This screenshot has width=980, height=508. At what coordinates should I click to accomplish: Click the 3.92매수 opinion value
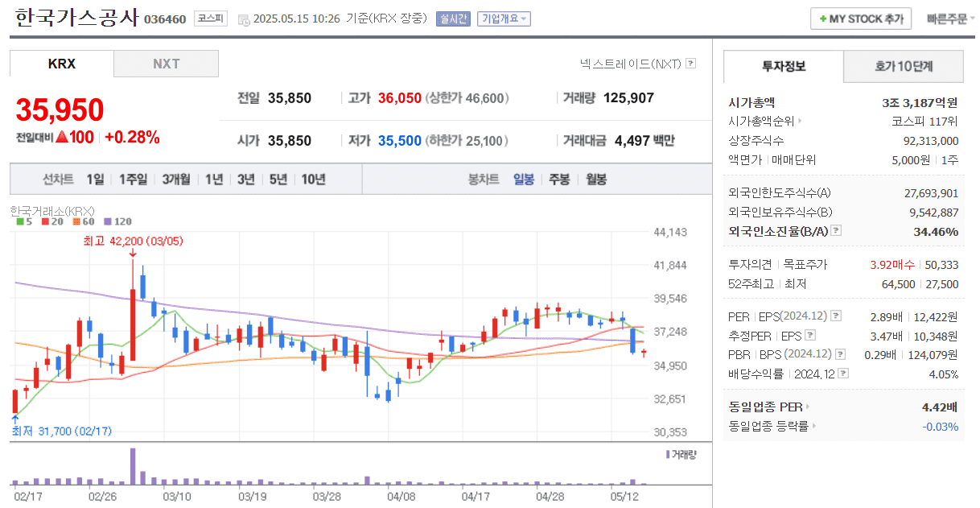893,264
